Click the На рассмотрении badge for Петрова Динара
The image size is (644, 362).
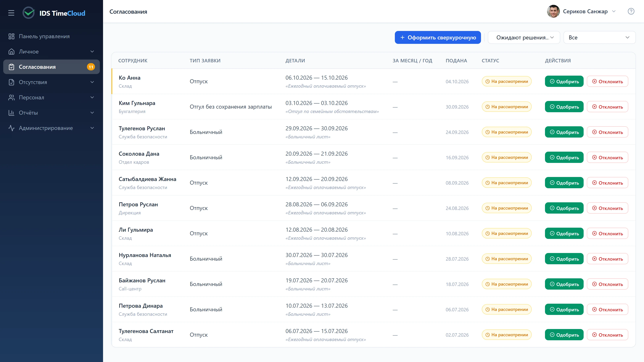point(507,310)
